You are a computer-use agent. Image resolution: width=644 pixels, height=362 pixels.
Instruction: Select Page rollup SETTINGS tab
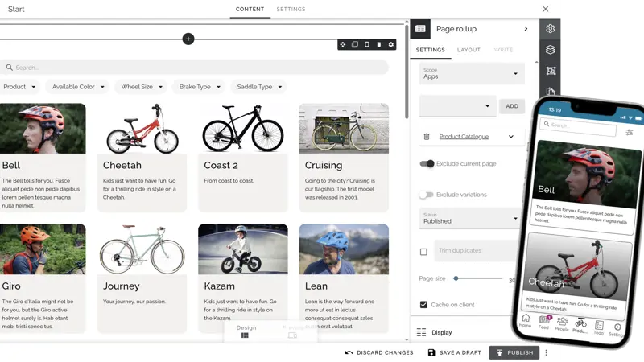click(x=431, y=50)
